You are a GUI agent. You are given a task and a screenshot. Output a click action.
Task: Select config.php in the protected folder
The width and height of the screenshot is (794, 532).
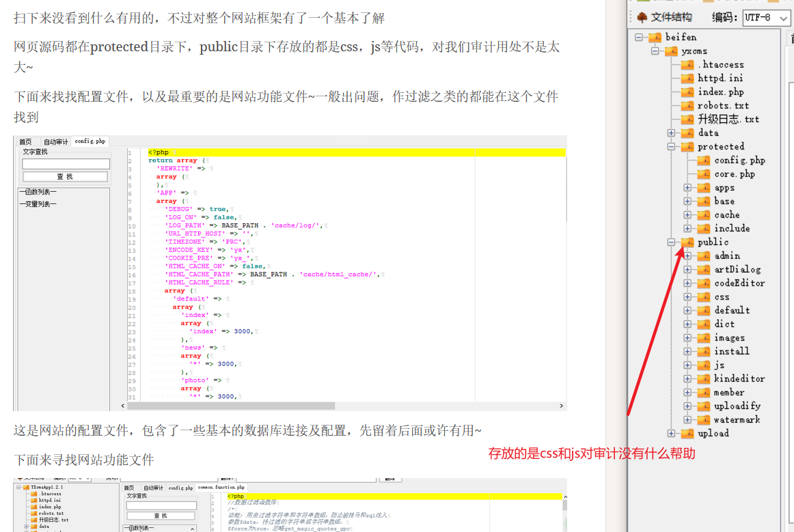[x=739, y=160]
